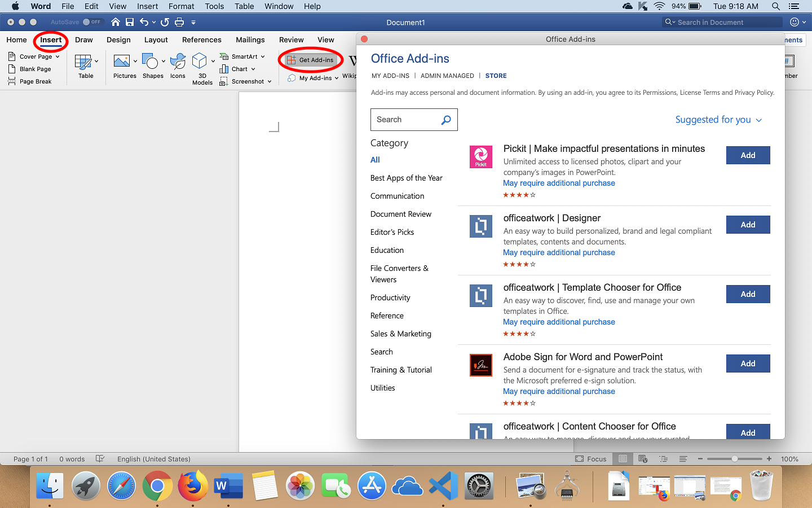This screenshot has height=508, width=812.
Task: Expand the Shapes dropdown arrow
Action: click(x=164, y=61)
